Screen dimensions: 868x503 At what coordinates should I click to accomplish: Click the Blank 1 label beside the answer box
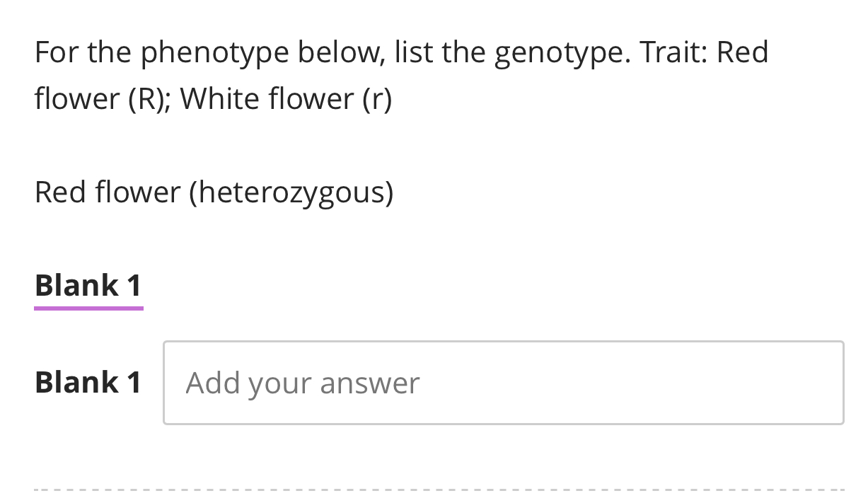click(x=88, y=382)
